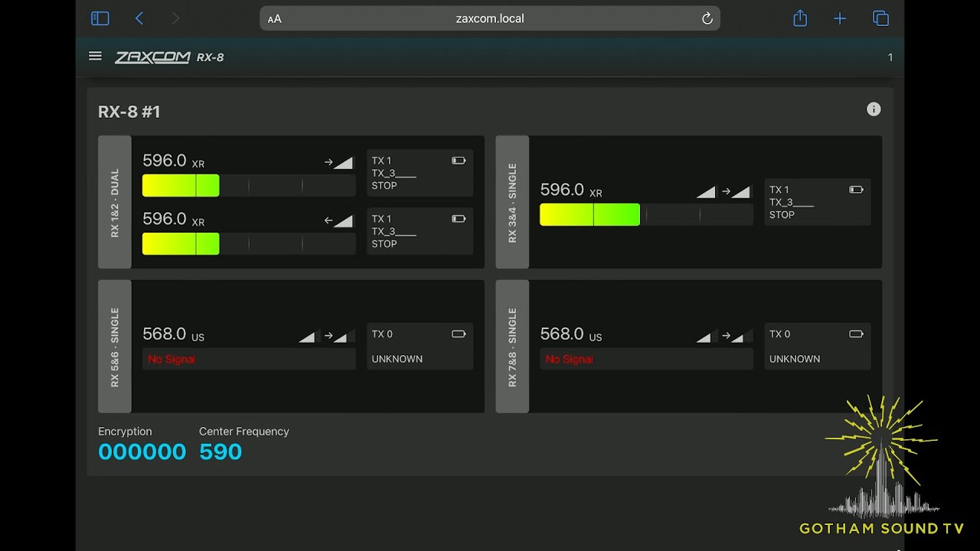Click battery icon on top TX 1 card

click(x=459, y=161)
